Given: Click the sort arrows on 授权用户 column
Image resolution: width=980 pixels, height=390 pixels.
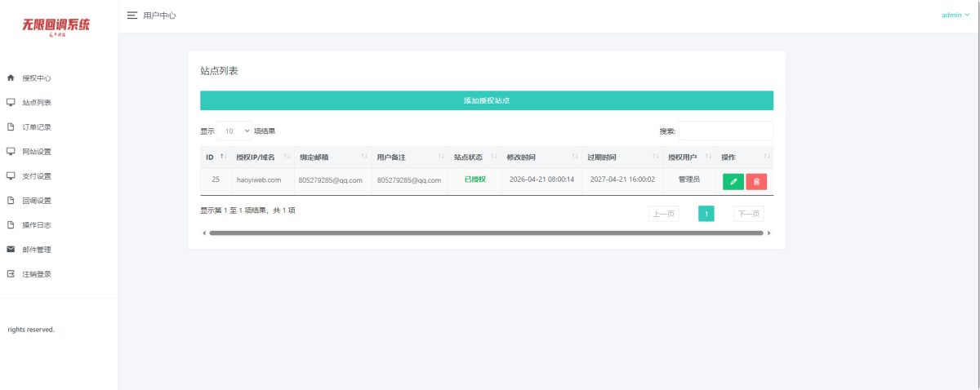Looking at the screenshot, I should pyautogui.click(x=709, y=157).
